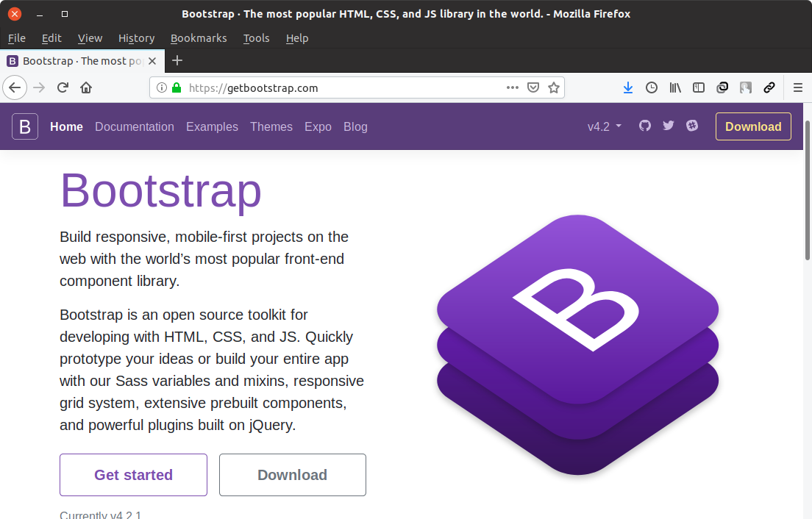Open page actions three-dot menu

512,87
